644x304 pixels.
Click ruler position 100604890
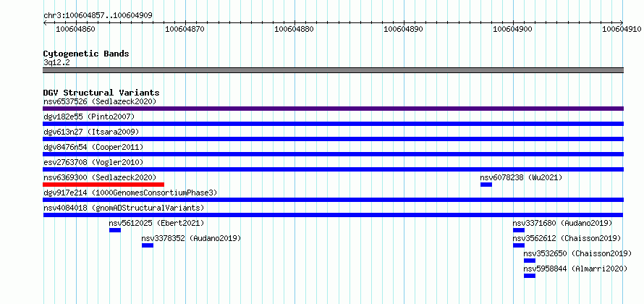click(x=403, y=29)
